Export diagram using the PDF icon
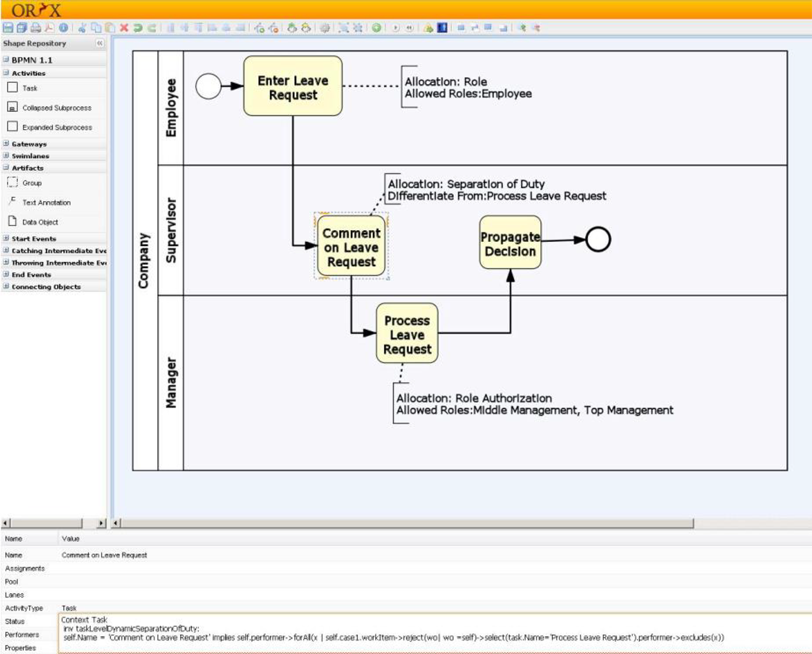The image size is (812, 654). (49, 28)
